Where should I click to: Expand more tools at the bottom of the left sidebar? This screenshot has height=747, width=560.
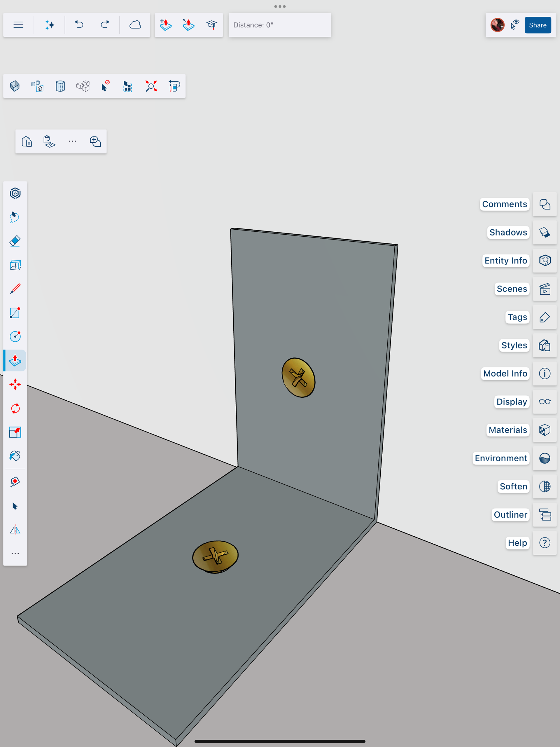tap(15, 554)
